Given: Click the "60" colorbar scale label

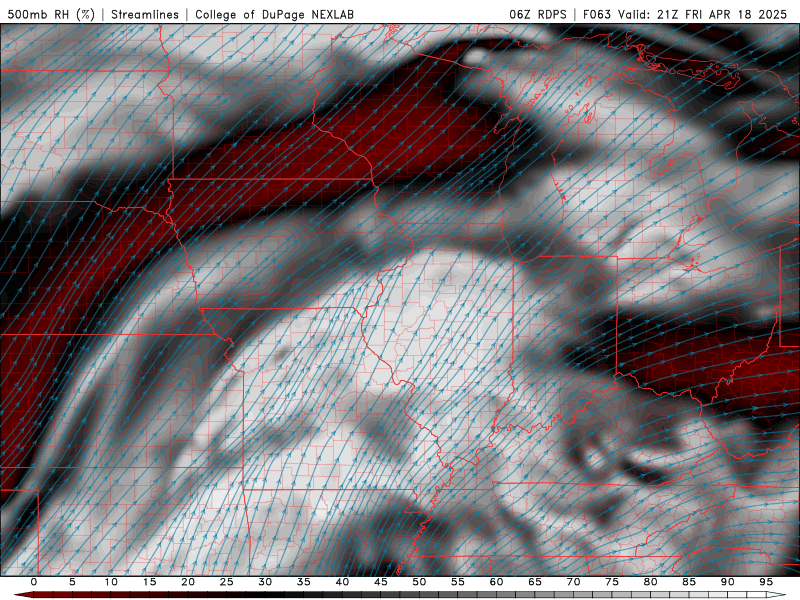Looking at the screenshot, I should [x=496, y=582].
